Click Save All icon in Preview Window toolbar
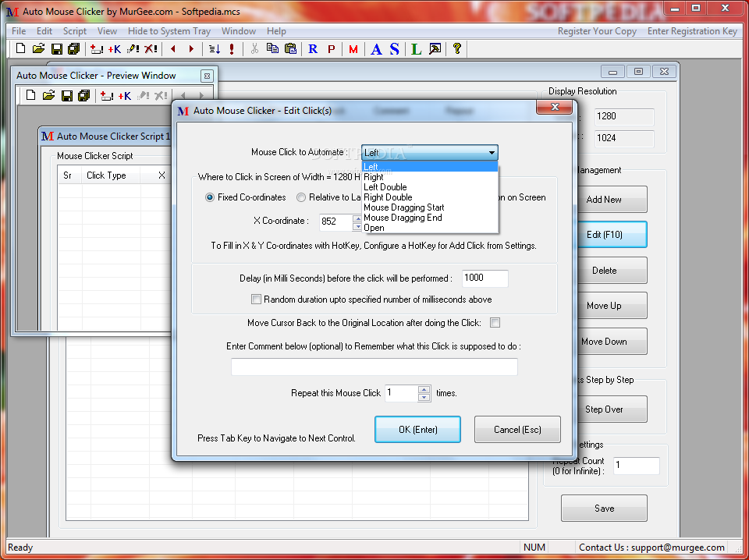The width and height of the screenshot is (749, 560). click(84, 95)
